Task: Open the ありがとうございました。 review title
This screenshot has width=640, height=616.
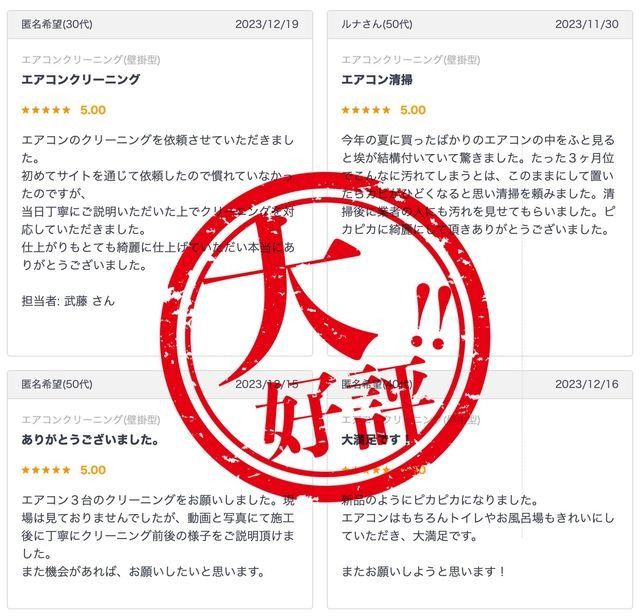Action: pos(90,440)
